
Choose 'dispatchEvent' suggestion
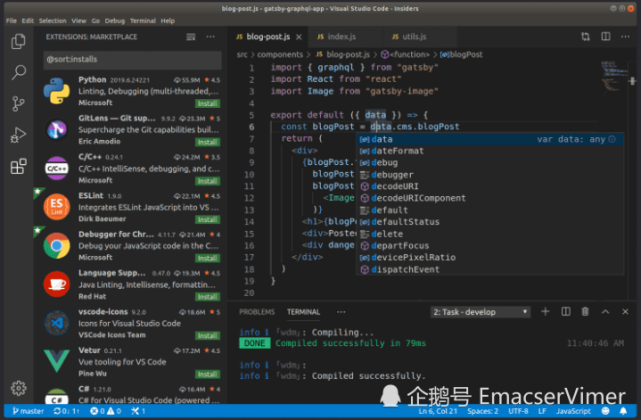(x=491, y=270)
